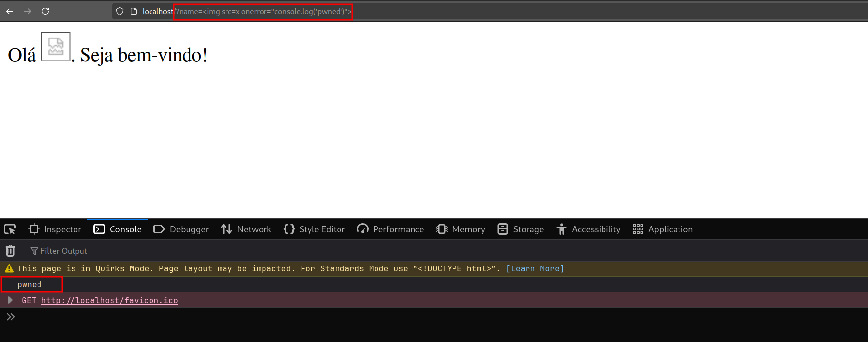868x342 pixels.
Task: Click the browser back arrow
Action: click(10, 11)
